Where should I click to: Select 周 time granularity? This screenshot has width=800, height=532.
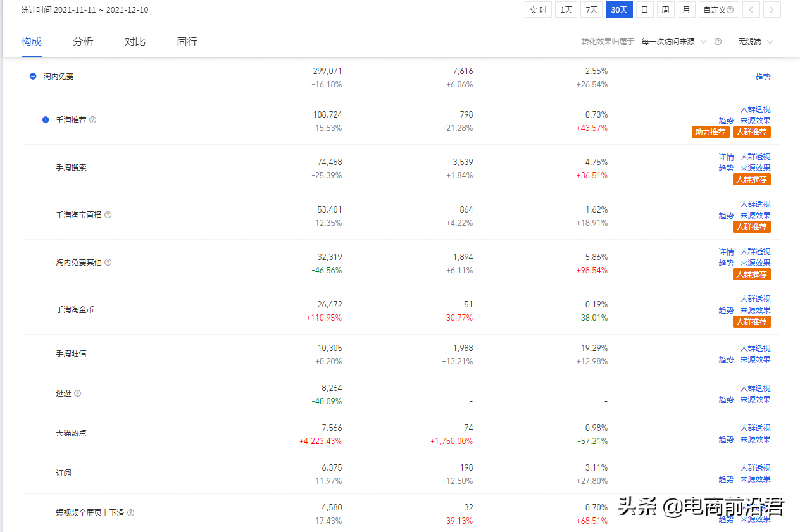pyautogui.click(x=665, y=10)
